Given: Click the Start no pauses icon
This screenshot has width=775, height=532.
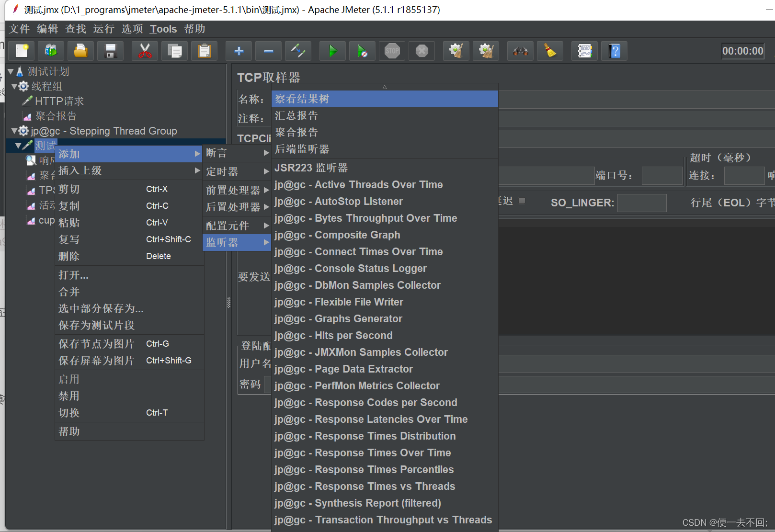Looking at the screenshot, I should [x=362, y=51].
